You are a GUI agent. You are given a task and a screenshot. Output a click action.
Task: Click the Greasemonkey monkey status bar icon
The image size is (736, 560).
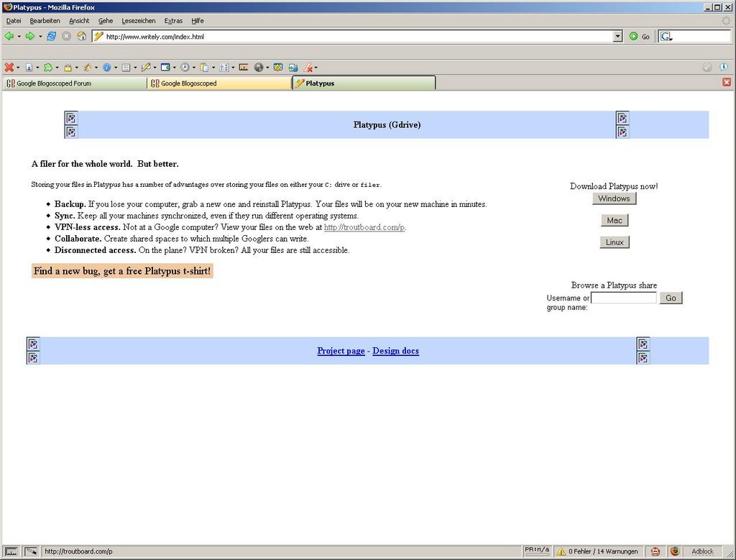click(655, 551)
